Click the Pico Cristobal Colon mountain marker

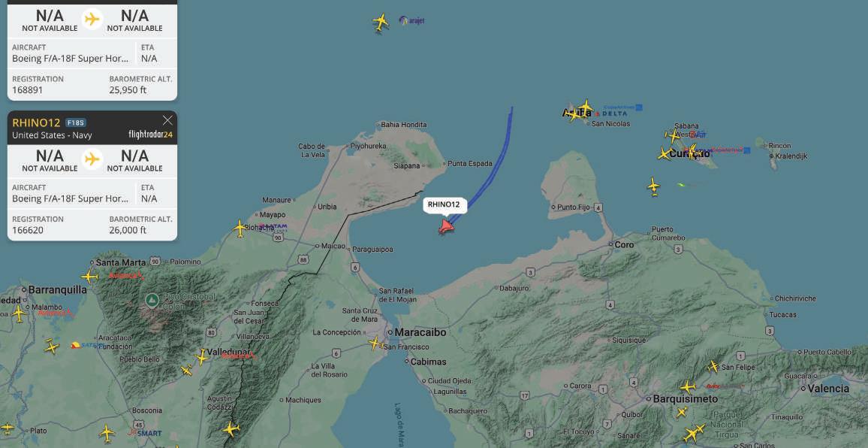tap(152, 301)
